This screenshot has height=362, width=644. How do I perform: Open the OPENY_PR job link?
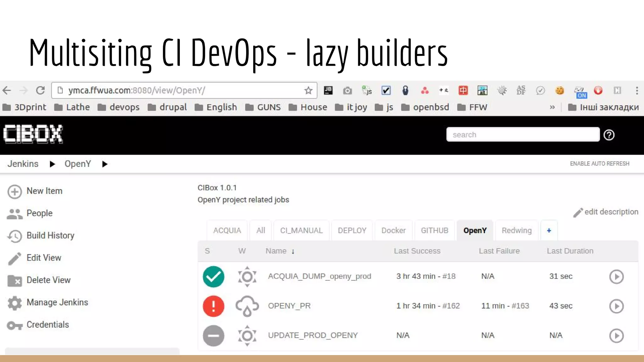[x=289, y=306]
